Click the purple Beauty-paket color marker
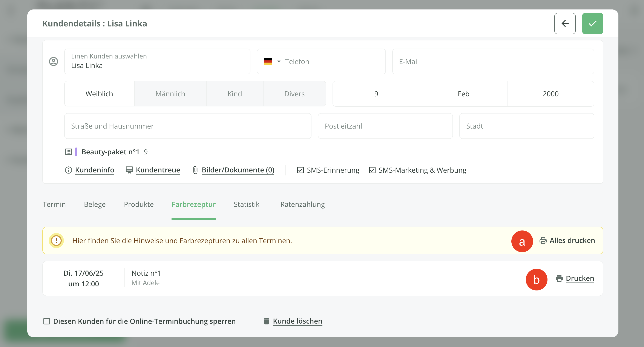The width and height of the screenshot is (644, 347). 76,152
